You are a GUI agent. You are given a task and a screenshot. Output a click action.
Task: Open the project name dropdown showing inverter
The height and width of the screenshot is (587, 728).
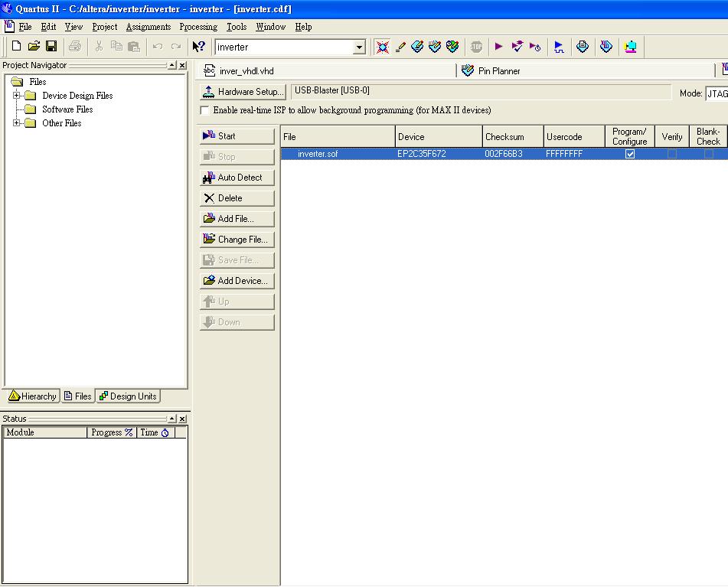359,47
